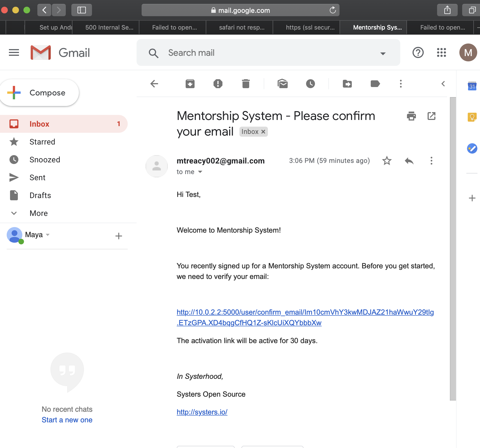Star the message from mtreacy002

(387, 161)
